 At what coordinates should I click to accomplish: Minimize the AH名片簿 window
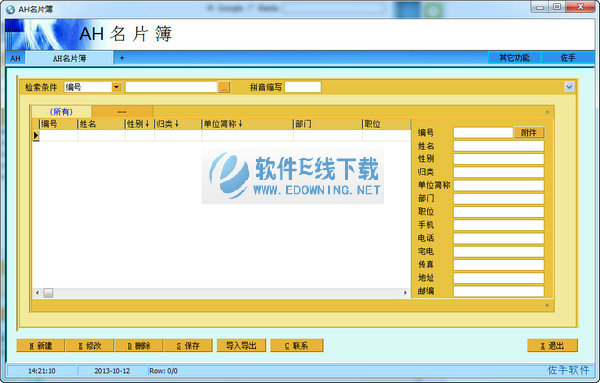[x=540, y=7]
